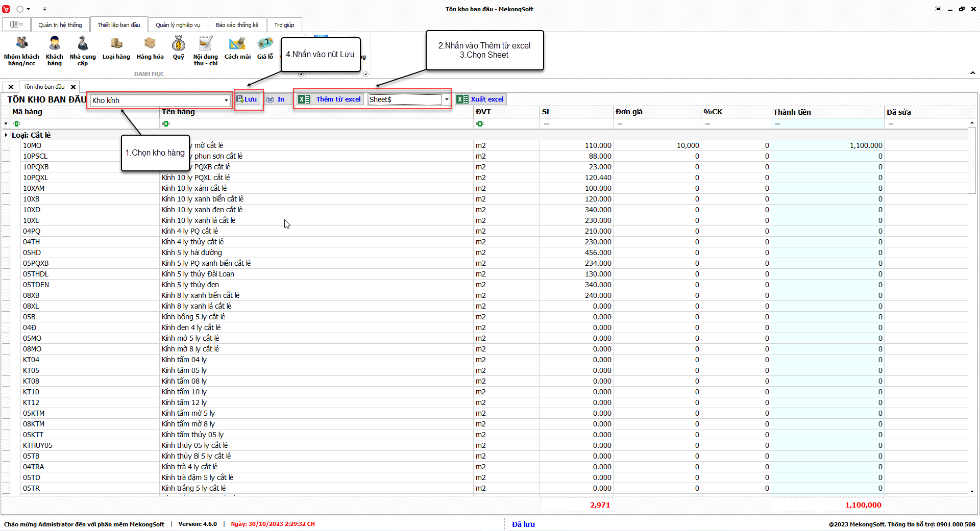
Task: Sort by the SL column header
Action: (x=576, y=112)
